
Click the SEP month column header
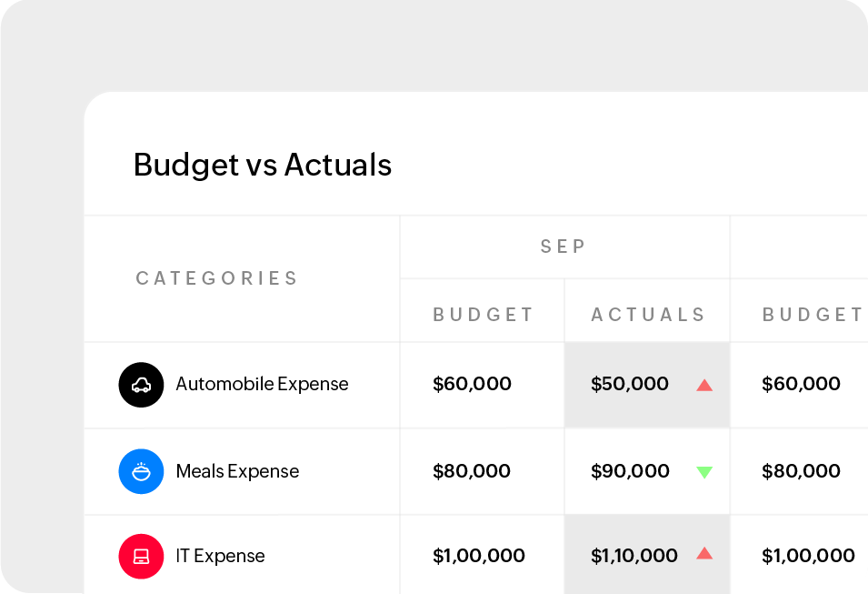(x=564, y=247)
